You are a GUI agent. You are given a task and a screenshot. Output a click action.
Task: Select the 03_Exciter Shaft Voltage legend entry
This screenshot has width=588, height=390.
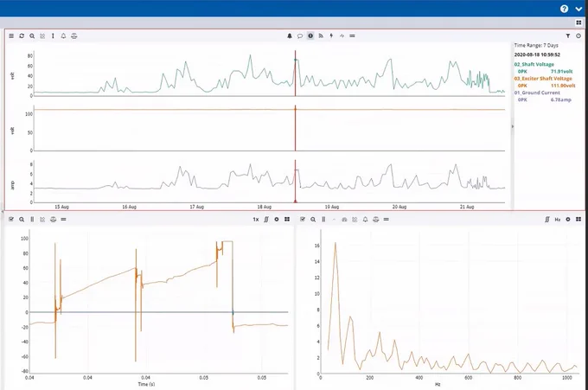click(543, 79)
